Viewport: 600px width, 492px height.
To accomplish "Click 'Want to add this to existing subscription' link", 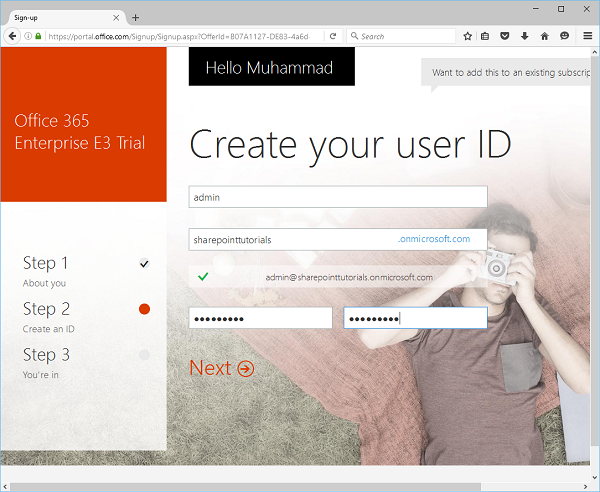I will [x=510, y=73].
